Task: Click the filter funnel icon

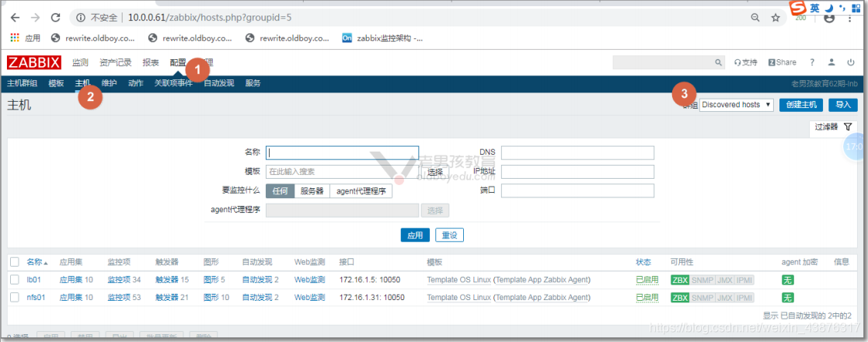Action: tap(848, 127)
